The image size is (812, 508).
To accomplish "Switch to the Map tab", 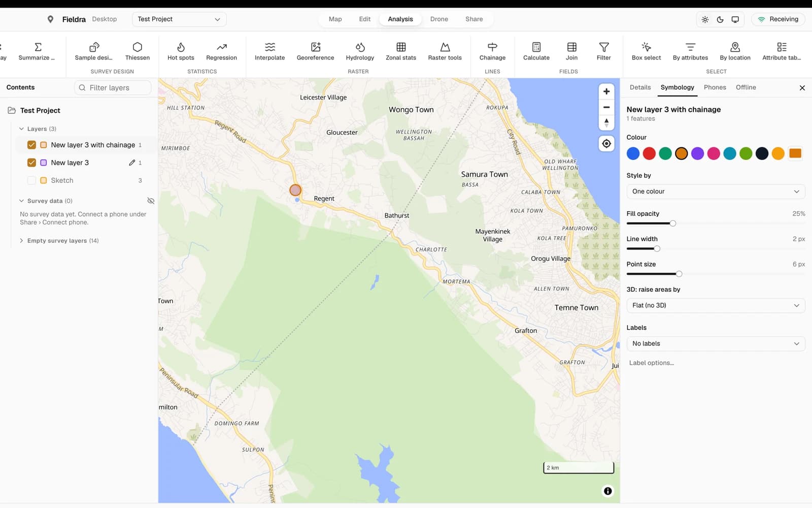I will click(335, 19).
